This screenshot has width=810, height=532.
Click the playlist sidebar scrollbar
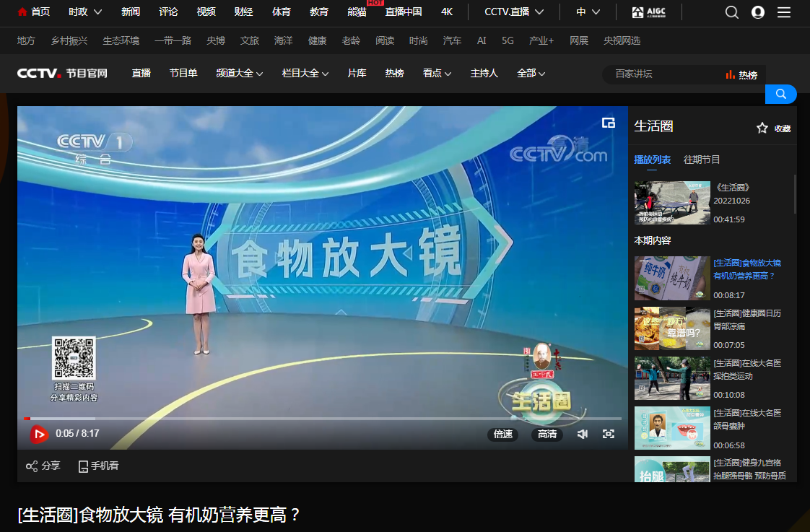click(x=795, y=194)
